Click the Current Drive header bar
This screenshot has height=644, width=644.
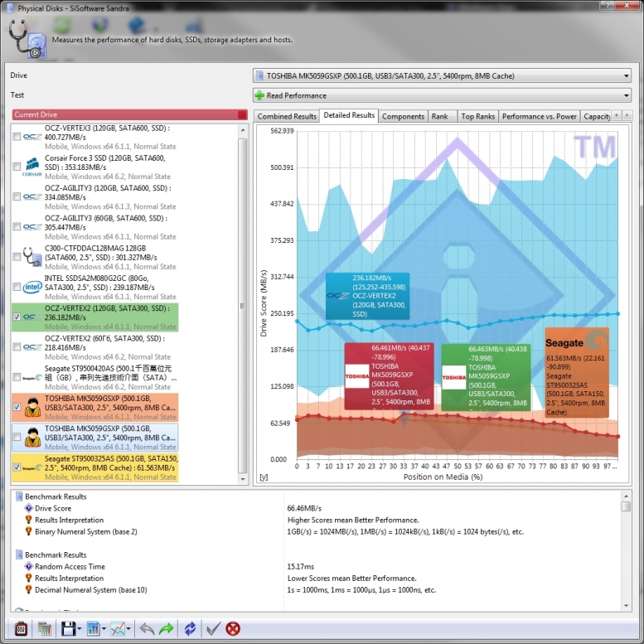130,114
